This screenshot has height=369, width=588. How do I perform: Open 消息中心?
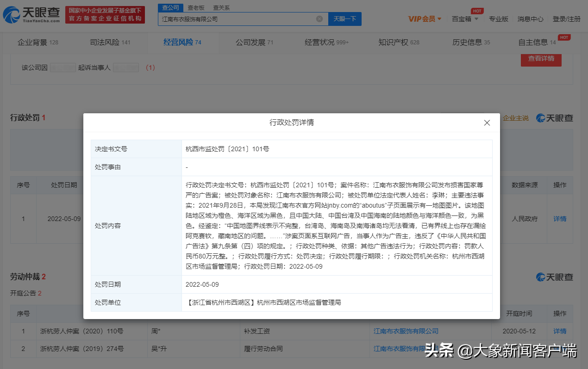531,19
